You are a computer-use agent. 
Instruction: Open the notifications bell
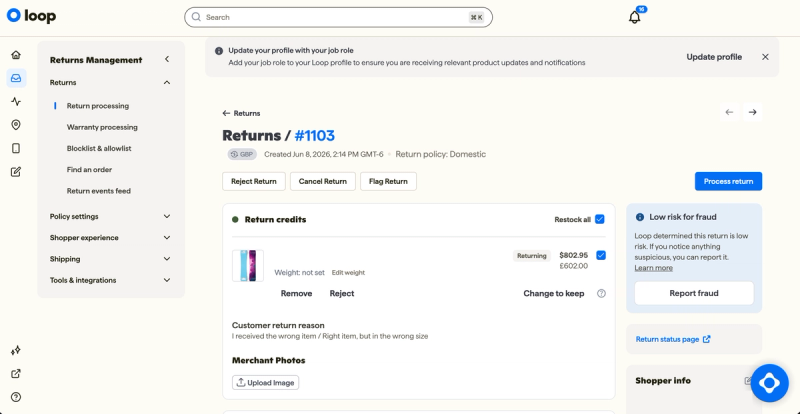click(x=634, y=17)
